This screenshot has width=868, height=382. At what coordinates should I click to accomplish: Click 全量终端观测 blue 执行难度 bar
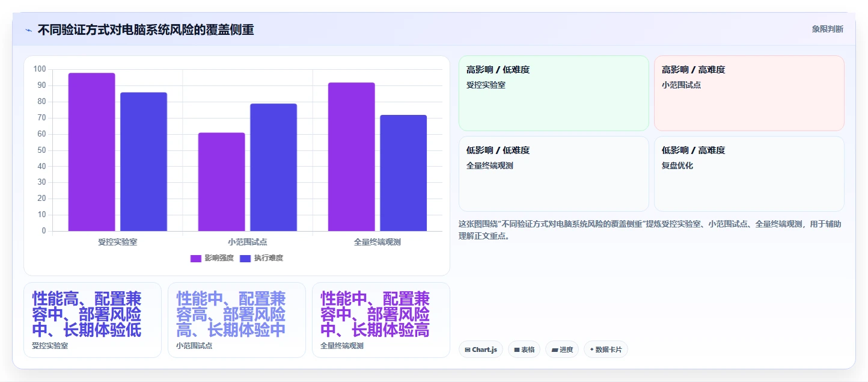[x=403, y=173]
